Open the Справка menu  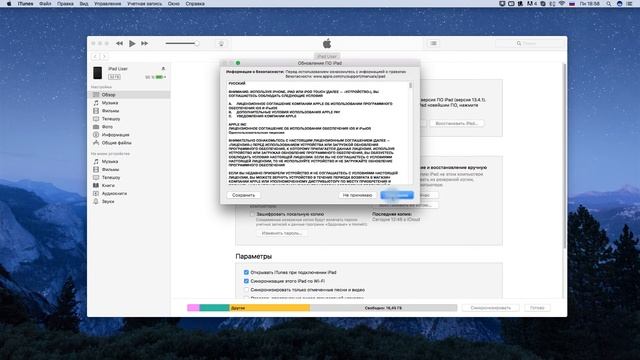[x=195, y=4]
